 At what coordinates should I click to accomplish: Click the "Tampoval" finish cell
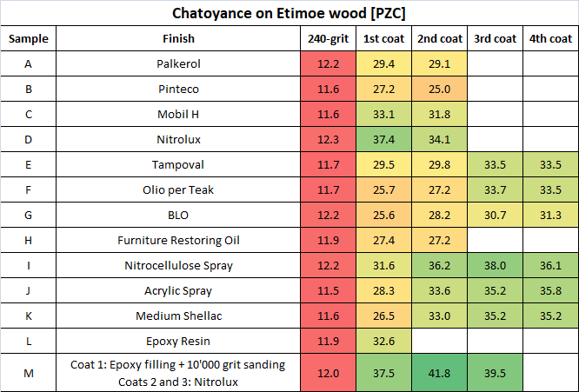click(x=178, y=164)
